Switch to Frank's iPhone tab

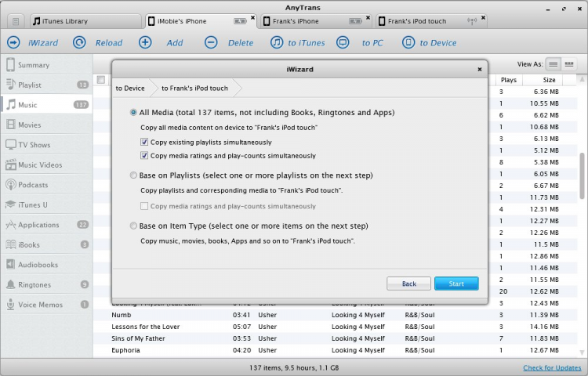coord(315,21)
